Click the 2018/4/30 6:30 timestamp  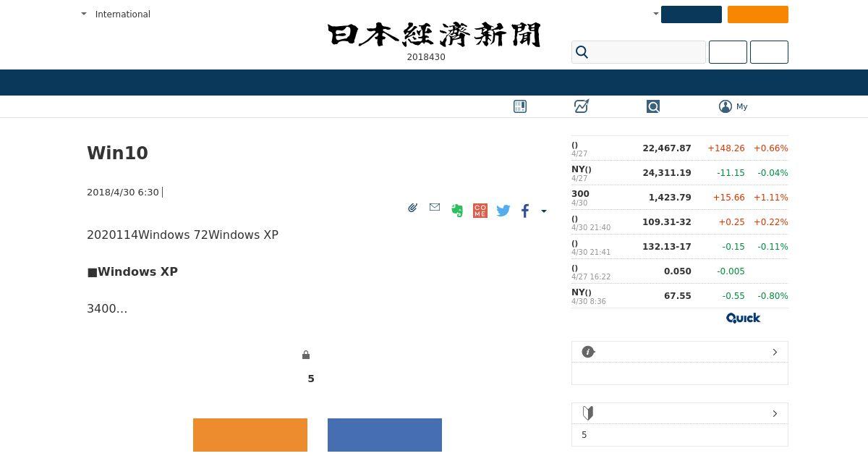123,193
